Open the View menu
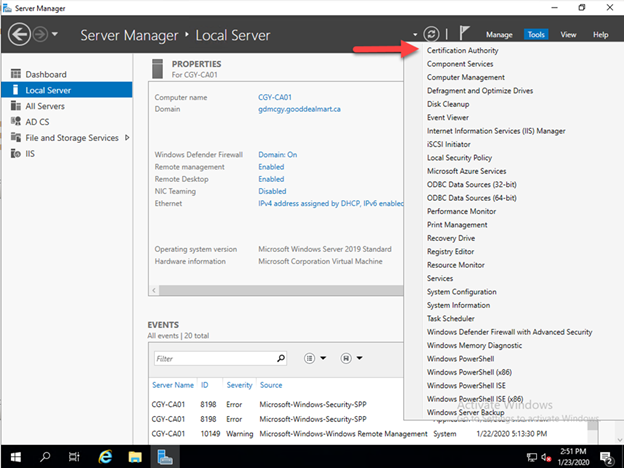Viewport: 624px width, 468px height. (x=568, y=35)
